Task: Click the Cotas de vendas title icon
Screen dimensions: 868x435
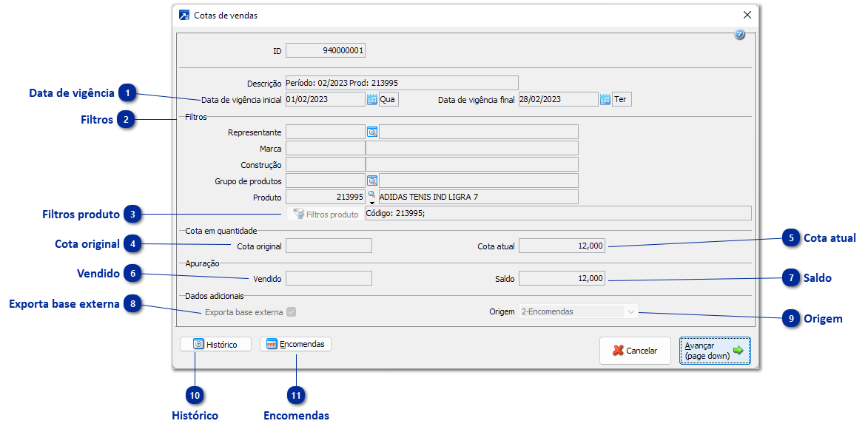Action: click(184, 15)
